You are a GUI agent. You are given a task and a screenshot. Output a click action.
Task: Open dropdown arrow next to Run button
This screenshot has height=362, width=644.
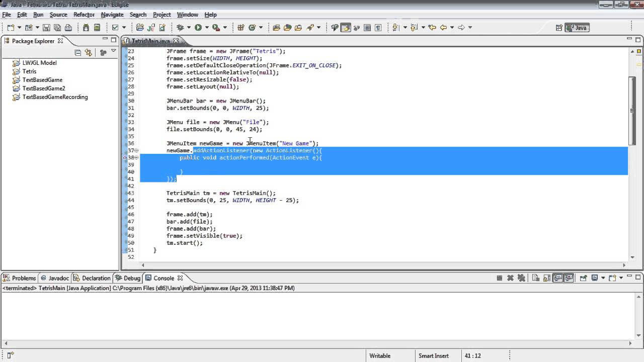[207, 28]
